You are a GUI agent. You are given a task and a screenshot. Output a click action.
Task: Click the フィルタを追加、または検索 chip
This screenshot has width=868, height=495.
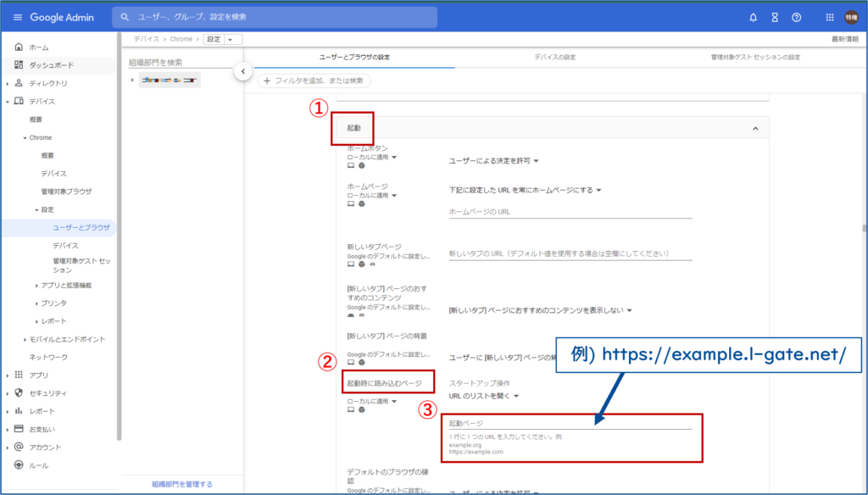point(314,81)
